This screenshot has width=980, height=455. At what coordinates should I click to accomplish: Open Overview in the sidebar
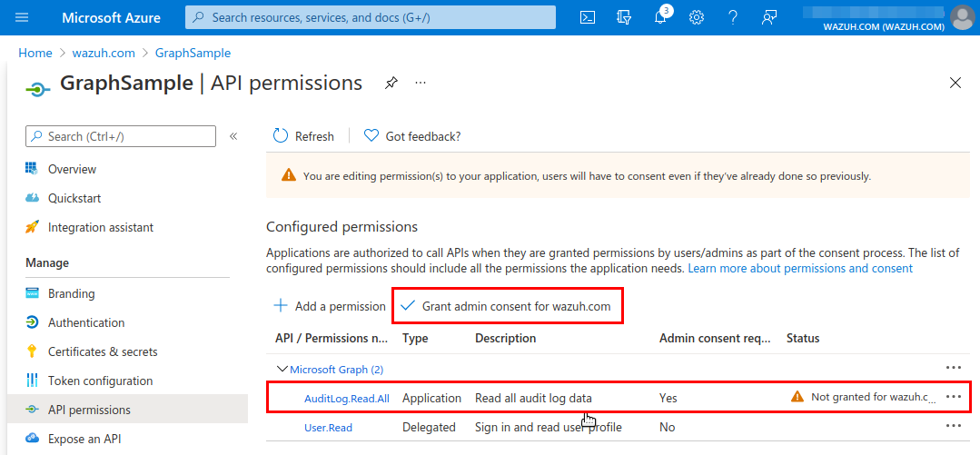click(x=72, y=169)
